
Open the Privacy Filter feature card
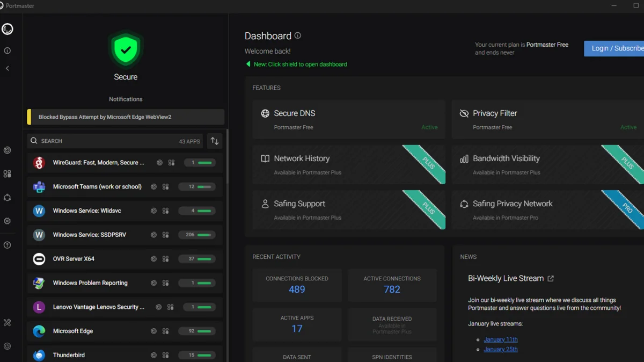pos(547,120)
